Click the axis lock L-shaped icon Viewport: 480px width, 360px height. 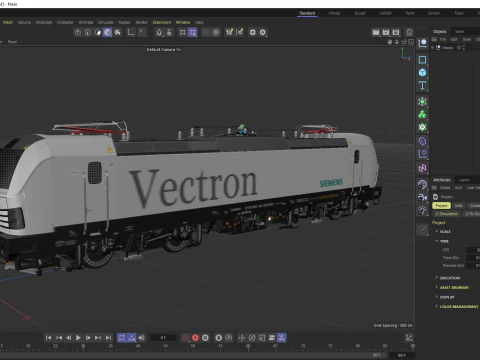click(131, 32)
